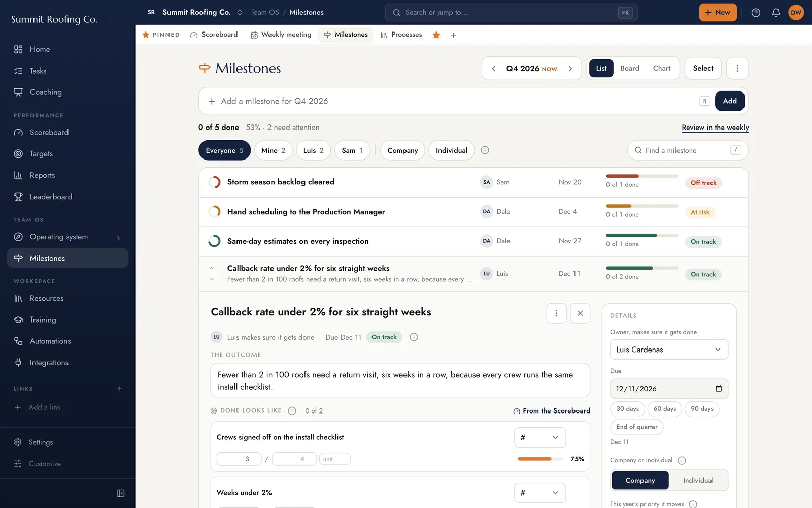Open Review in the weekly link
Image resolution: width=812 pixels, height=508 pixels.
[x=715, y=128]
